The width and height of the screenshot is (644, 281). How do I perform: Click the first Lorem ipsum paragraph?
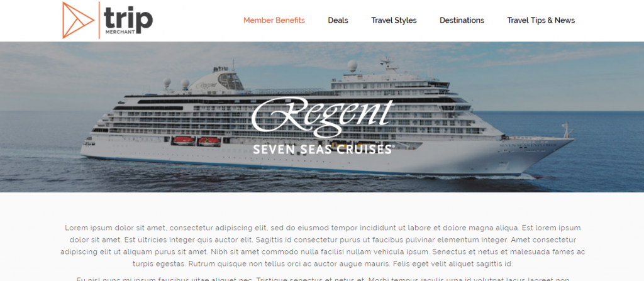pyautogui.click(x=323, y=246)
